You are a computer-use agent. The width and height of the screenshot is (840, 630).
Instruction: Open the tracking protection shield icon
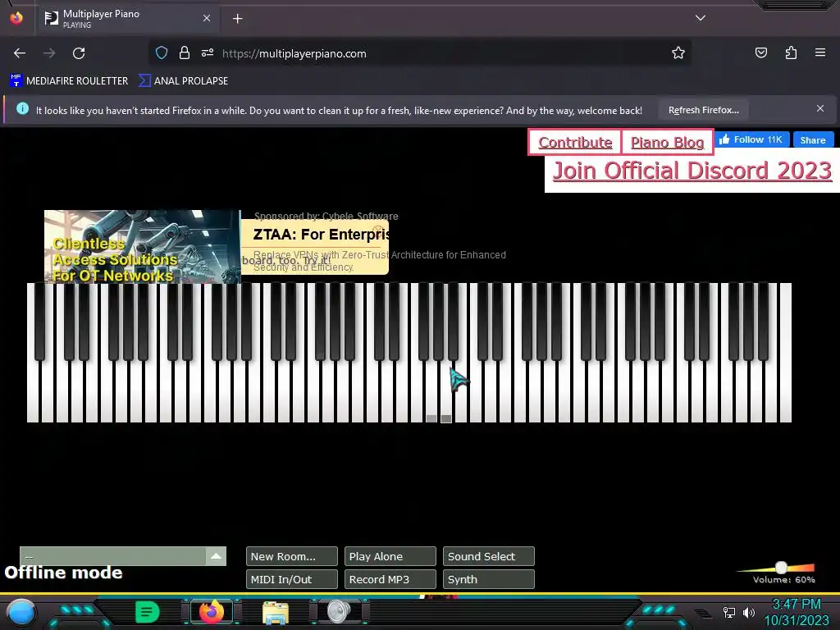[162, 52]
